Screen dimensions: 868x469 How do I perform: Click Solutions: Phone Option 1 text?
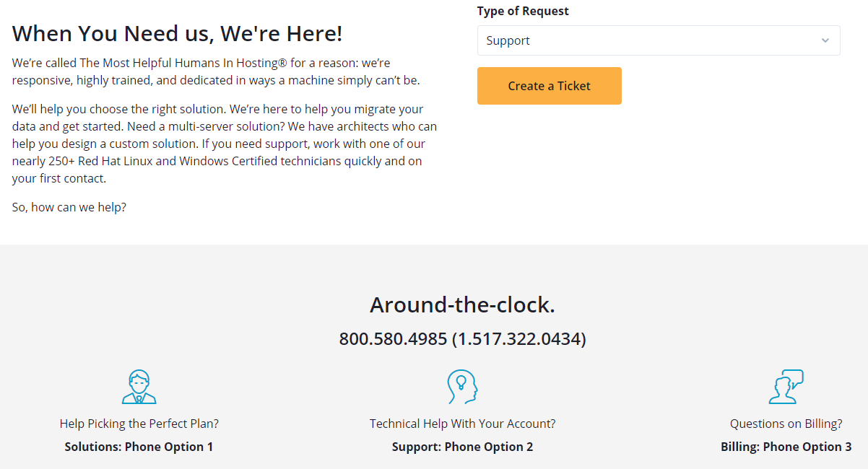pyautogui.click(x=139, y=447)
